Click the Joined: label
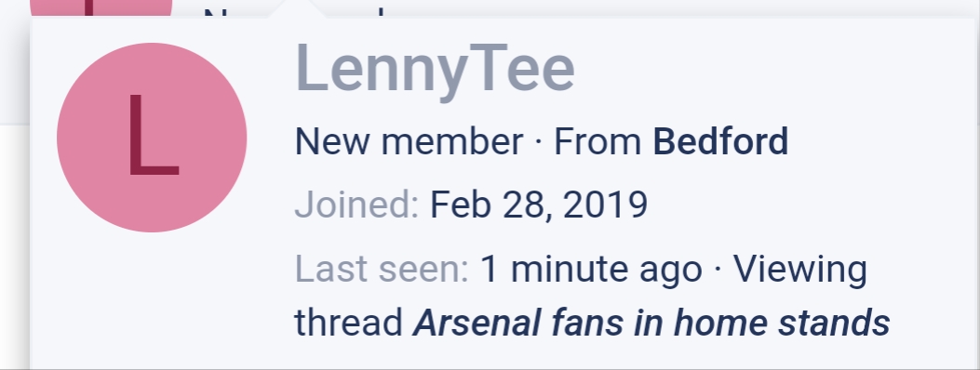The width and height of the screenshot is (980, 370). 356,205
